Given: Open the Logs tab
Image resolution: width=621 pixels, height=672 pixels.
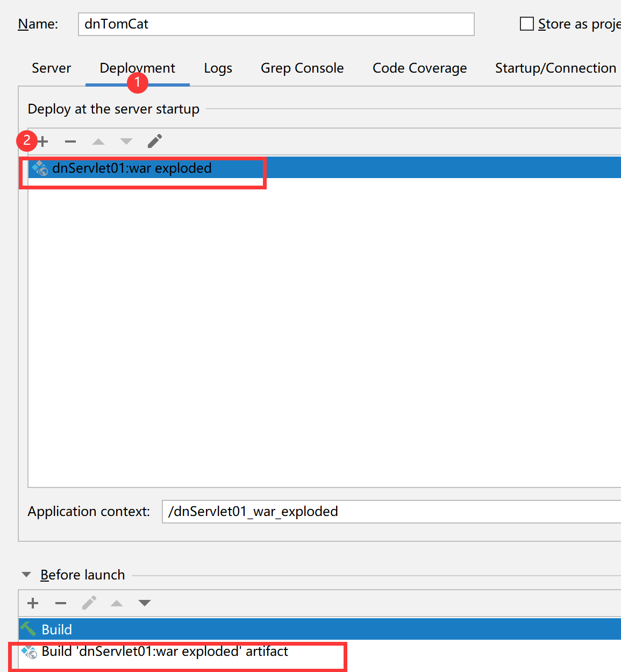Looking at the screenshot, I should click(218, 68).
